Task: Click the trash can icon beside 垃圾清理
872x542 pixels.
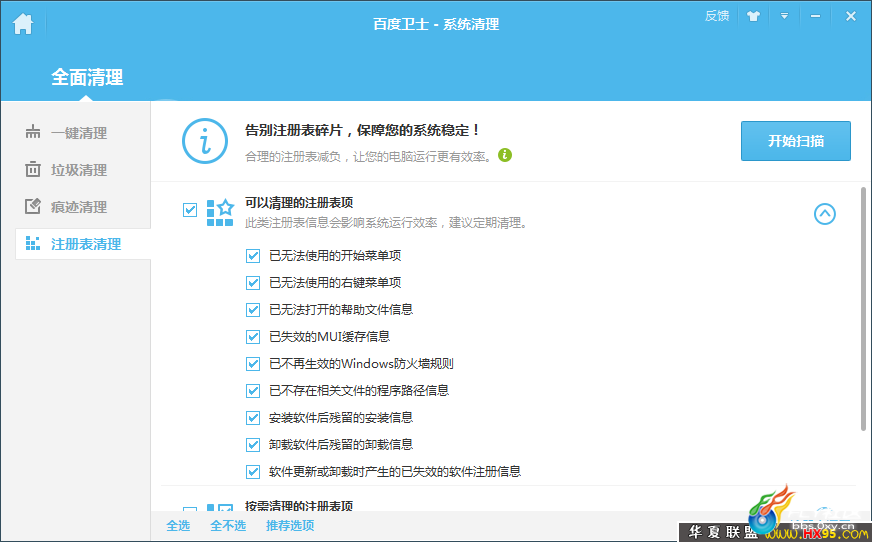Action: pyautogui.click(x=33, y=169)
